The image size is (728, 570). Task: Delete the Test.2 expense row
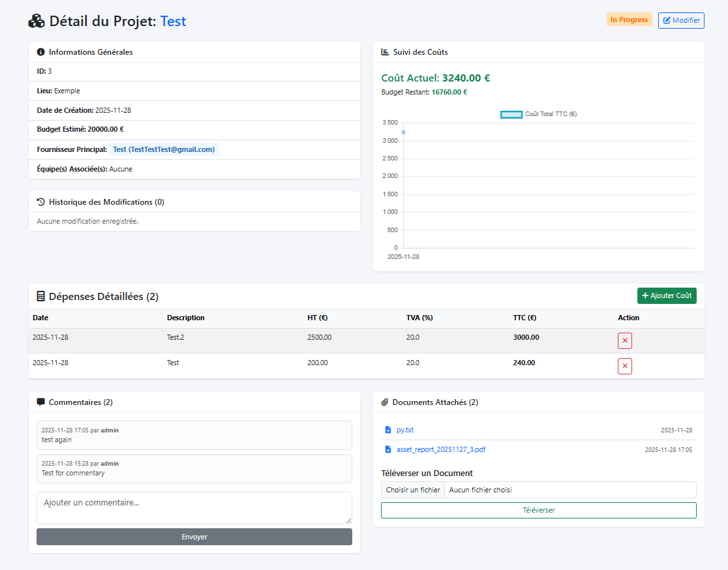click(625, 340)
